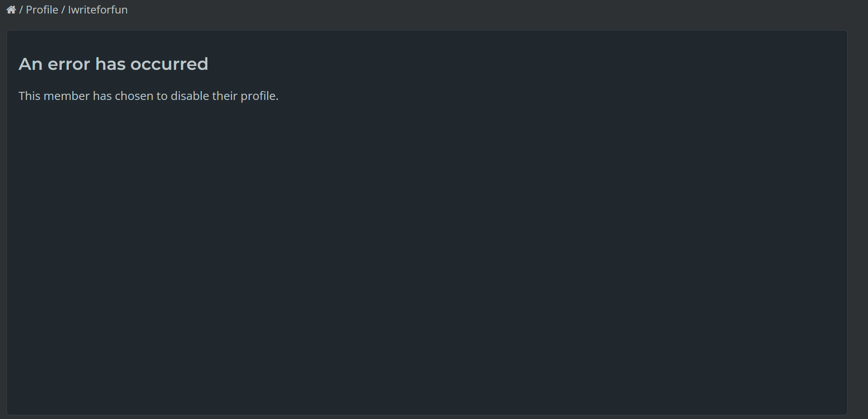868x419 pixels.
Task: Select the Iwriteforfun breadcrumb item
Action: tap(98, 10)
